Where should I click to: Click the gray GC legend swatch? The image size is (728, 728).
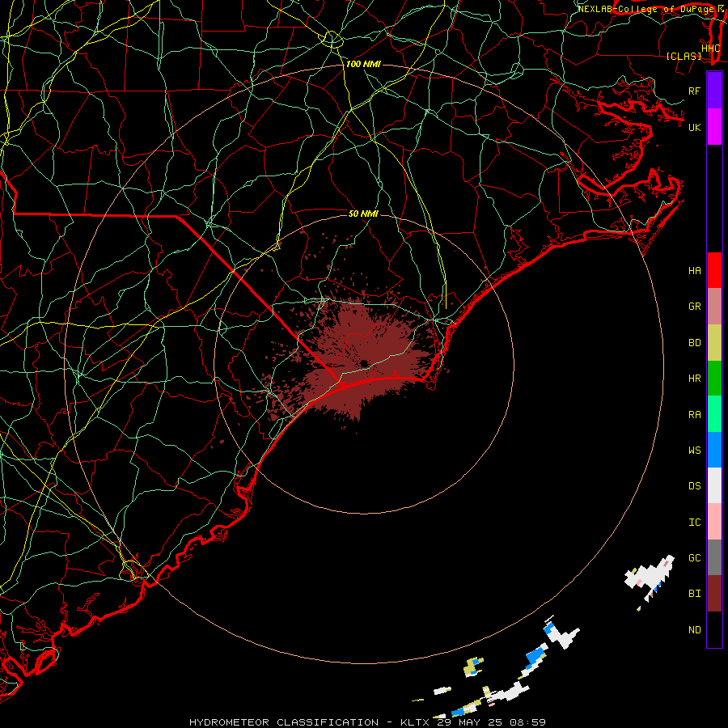pyautogui.click(x=714, y=557)
